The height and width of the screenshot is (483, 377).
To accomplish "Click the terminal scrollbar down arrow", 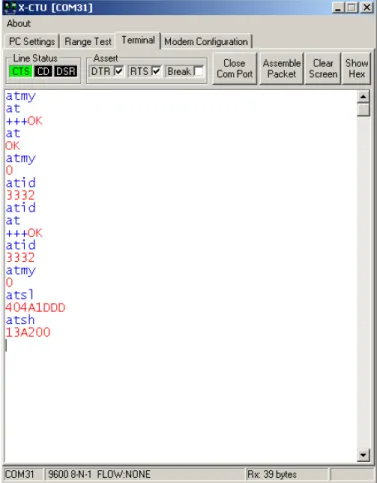I will pos(363,455).
